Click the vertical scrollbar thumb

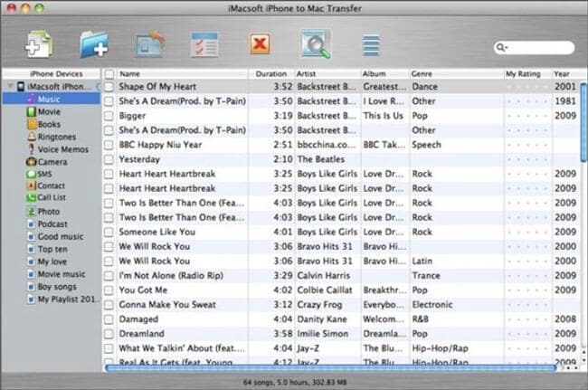(583, 123)
